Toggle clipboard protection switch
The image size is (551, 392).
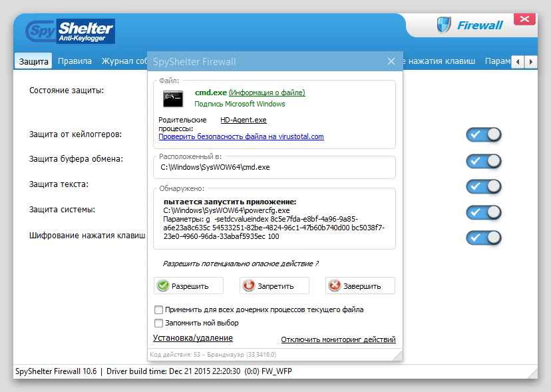click(484, 161)
